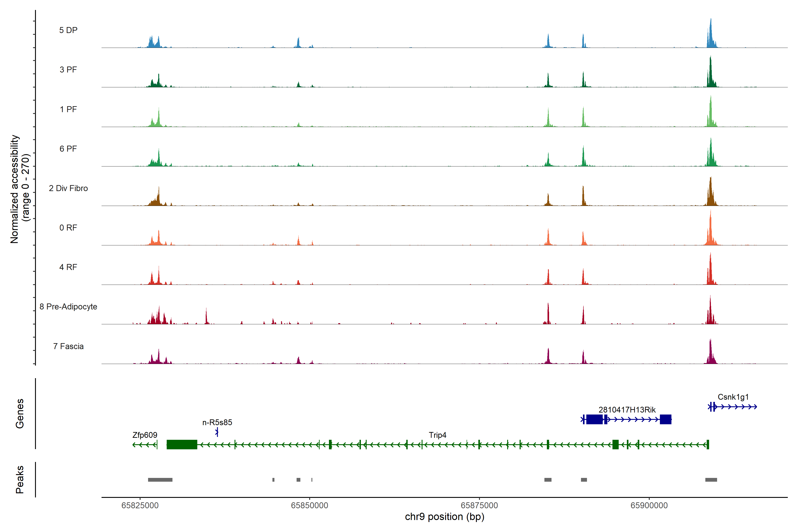Screen dimensions: 798x532
Task: Click the last blue 2810417H13Rik exon block
Action: coord(665,419)
